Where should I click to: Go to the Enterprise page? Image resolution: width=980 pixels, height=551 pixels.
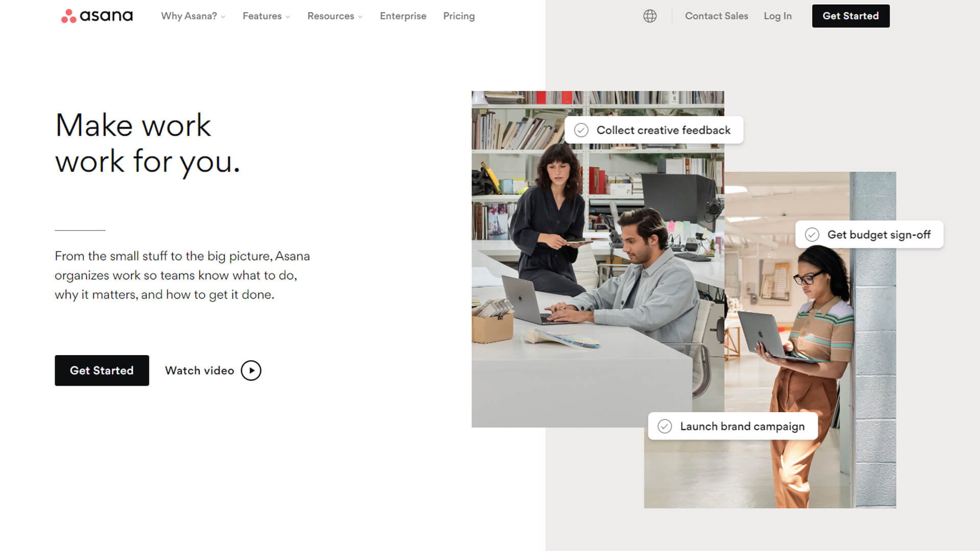click(403, 16)
